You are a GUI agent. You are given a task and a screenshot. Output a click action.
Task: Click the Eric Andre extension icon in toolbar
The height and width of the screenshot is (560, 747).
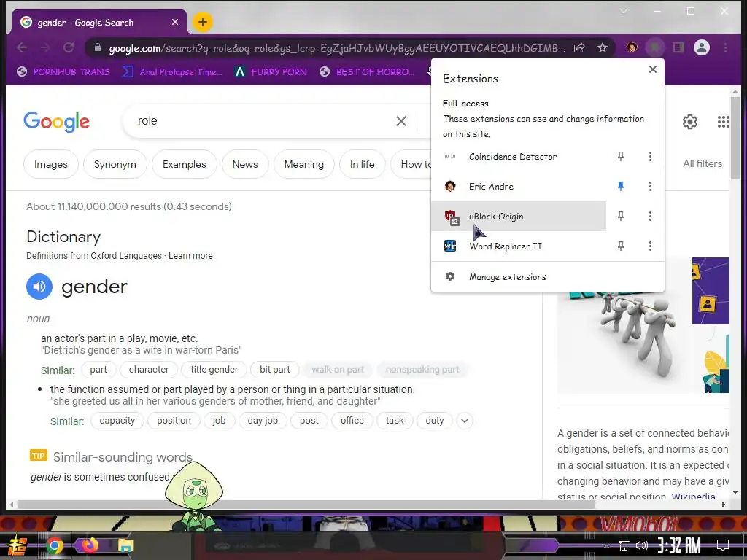[632, 47]
